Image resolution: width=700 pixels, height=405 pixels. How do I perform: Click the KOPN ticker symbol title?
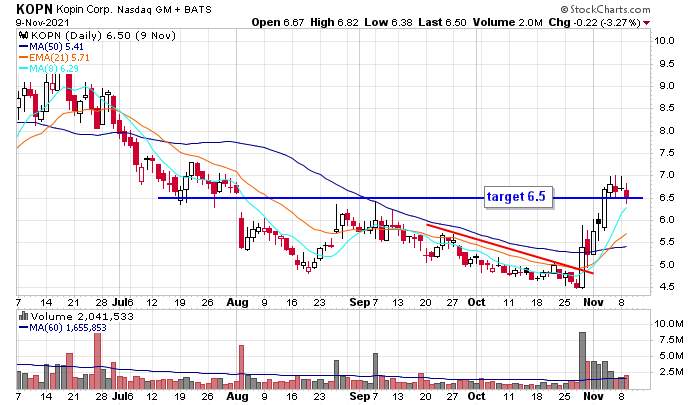(x=34, y=9)
